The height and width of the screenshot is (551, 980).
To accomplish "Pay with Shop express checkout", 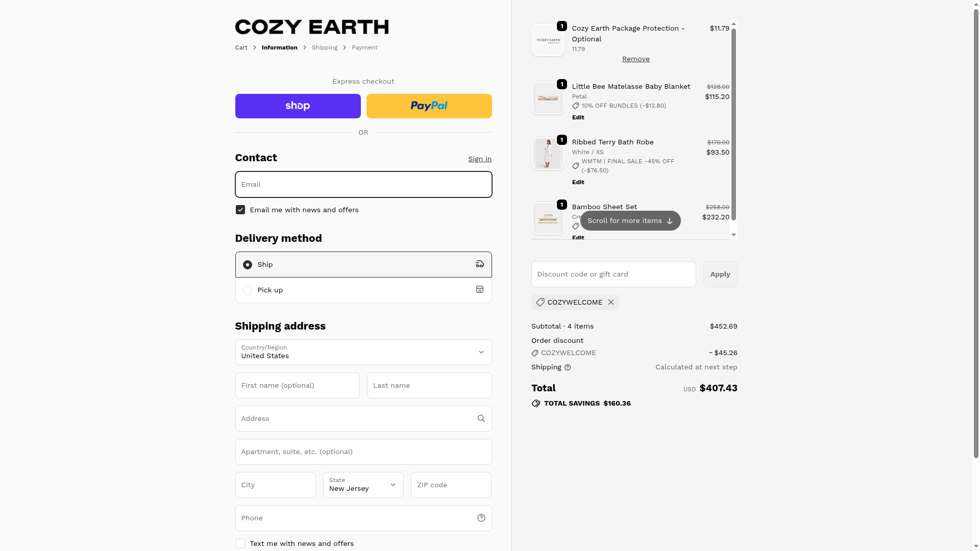I will [298, 106].
